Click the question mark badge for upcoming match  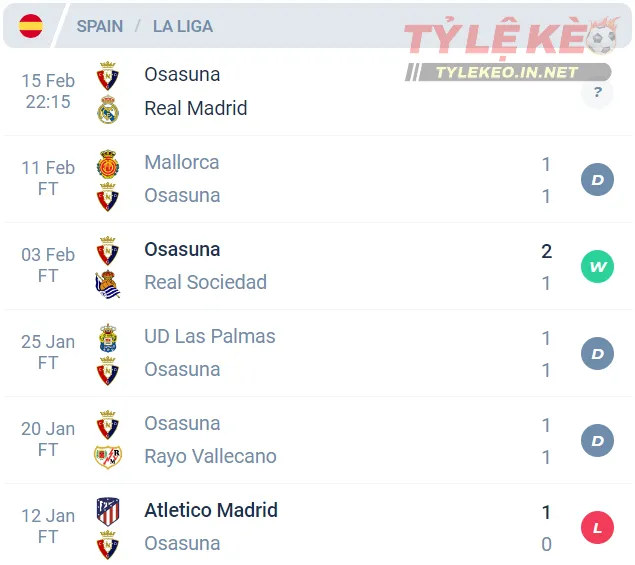[597, 93]
